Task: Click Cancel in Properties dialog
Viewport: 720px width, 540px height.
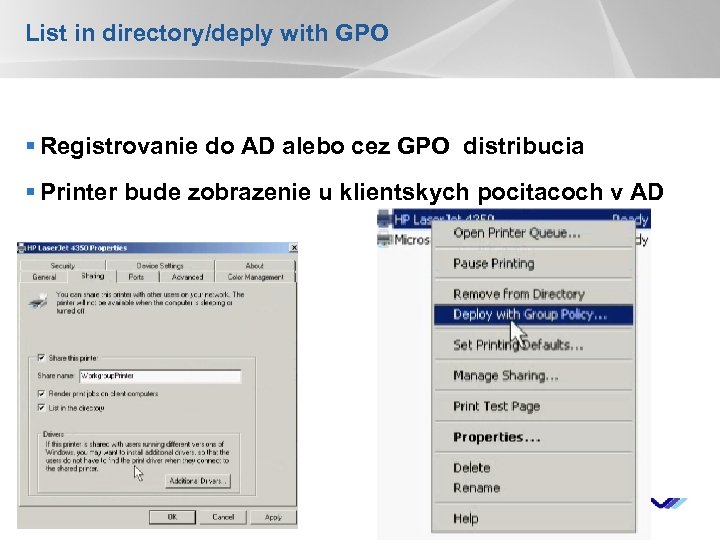Action: point(223,517)
